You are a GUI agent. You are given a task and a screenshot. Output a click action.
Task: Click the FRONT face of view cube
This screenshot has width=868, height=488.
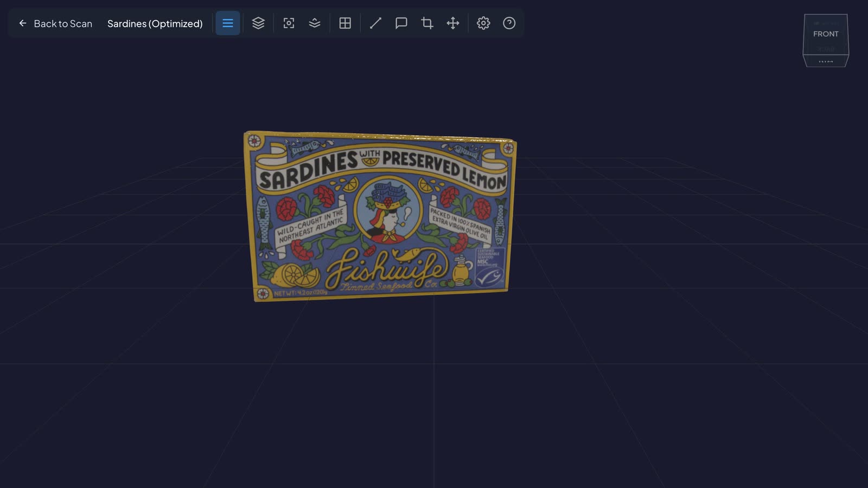(826, 34)
